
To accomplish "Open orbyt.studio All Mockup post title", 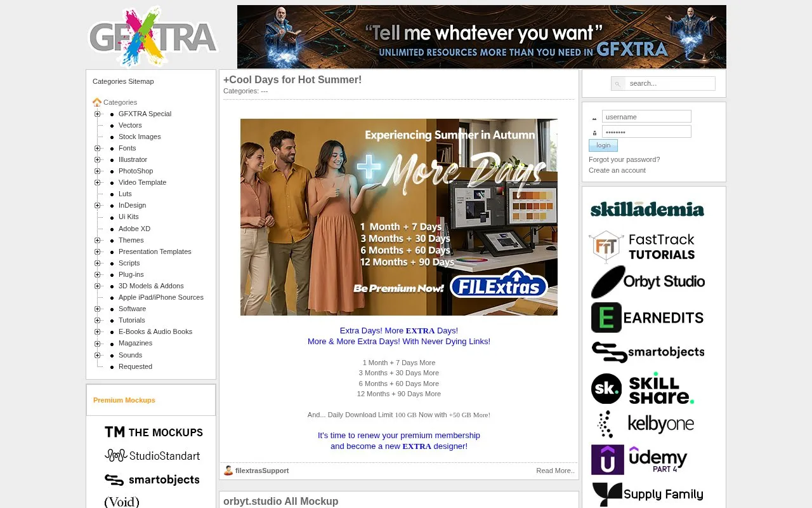I will pos(280,501).
